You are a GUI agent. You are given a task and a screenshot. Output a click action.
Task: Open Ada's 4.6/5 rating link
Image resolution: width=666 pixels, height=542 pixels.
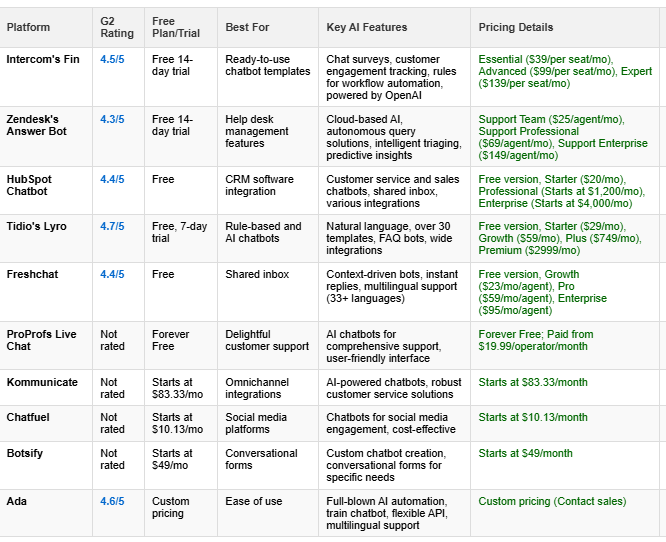tap(112, 502)
